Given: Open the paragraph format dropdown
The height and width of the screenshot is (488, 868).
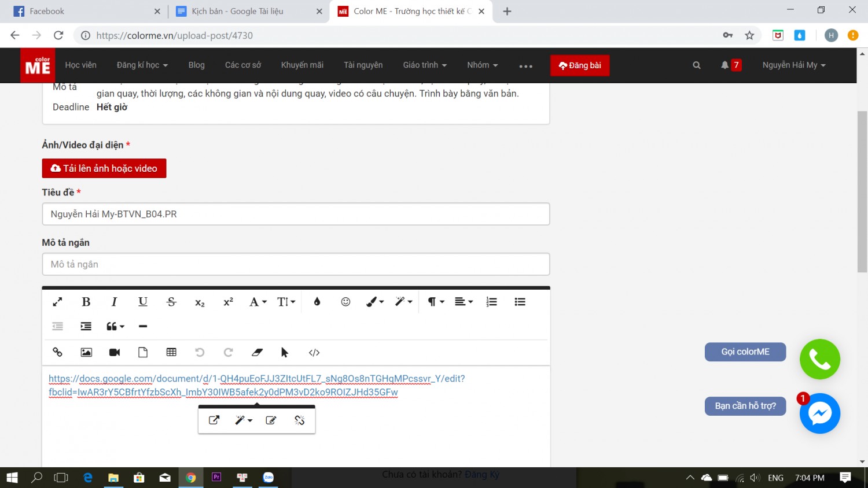Looking at the screenshot, I should 436,302.
